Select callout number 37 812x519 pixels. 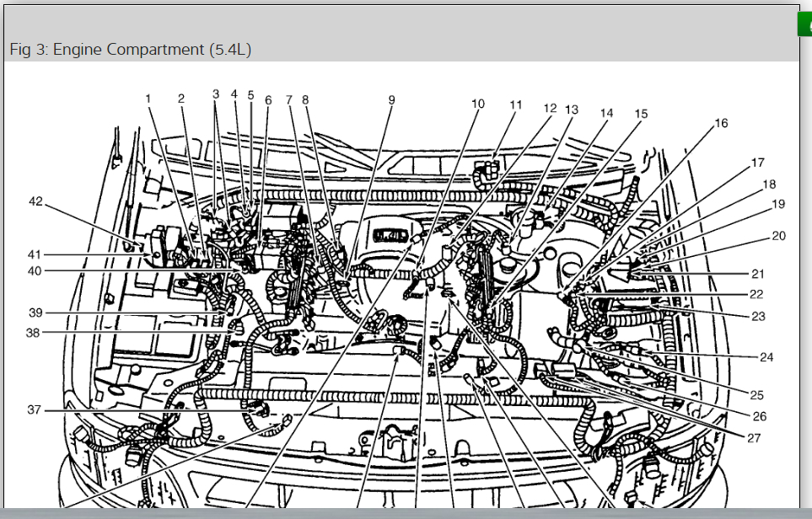point(35,409)
